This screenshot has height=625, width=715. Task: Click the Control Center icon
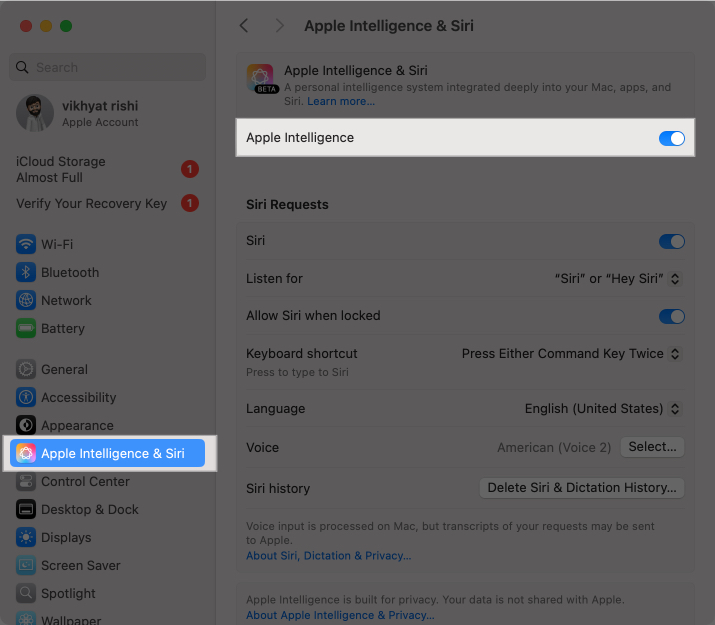point(26,481)
